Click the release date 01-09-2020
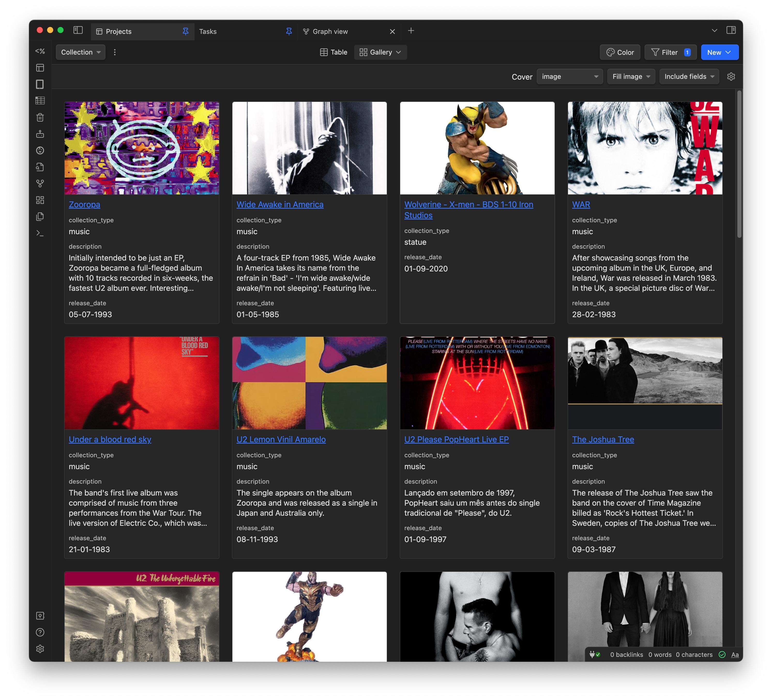 (426, 268)
